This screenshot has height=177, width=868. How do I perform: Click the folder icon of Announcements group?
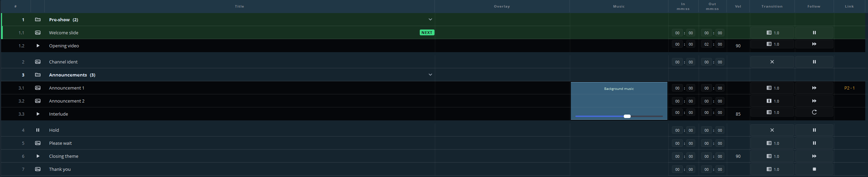coord(38,75)
